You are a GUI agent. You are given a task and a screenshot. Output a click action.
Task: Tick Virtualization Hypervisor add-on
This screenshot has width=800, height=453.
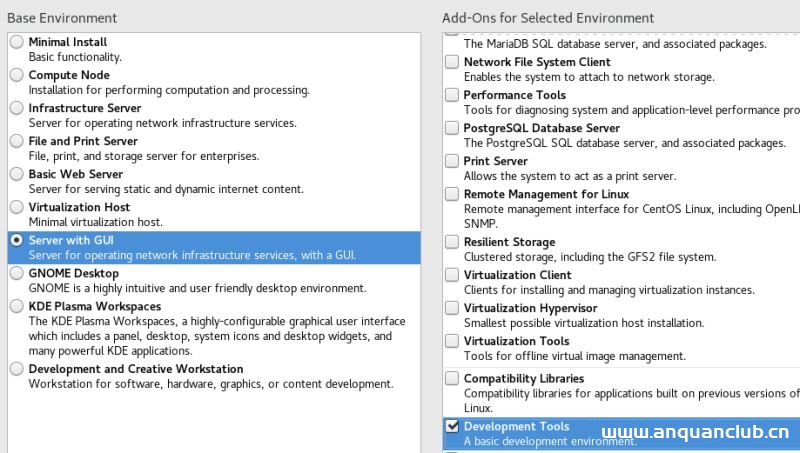[x=452, y=308]
